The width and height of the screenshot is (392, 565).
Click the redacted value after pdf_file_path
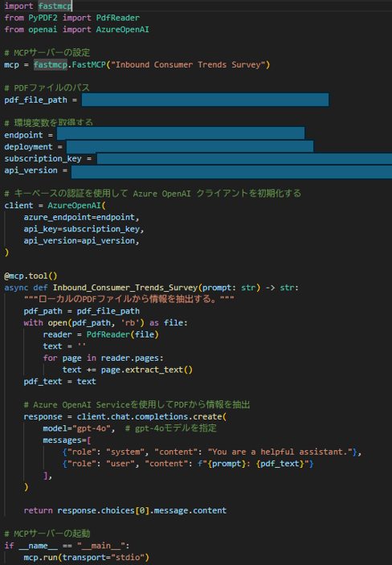coord(205,100)
